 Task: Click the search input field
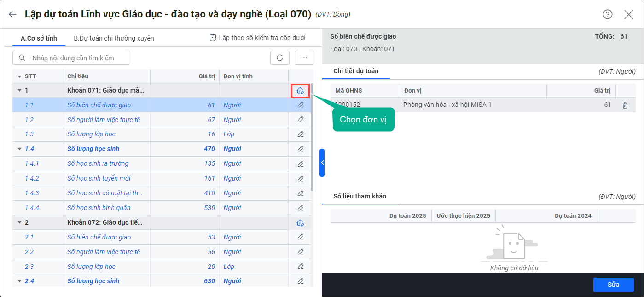point(76,58)
